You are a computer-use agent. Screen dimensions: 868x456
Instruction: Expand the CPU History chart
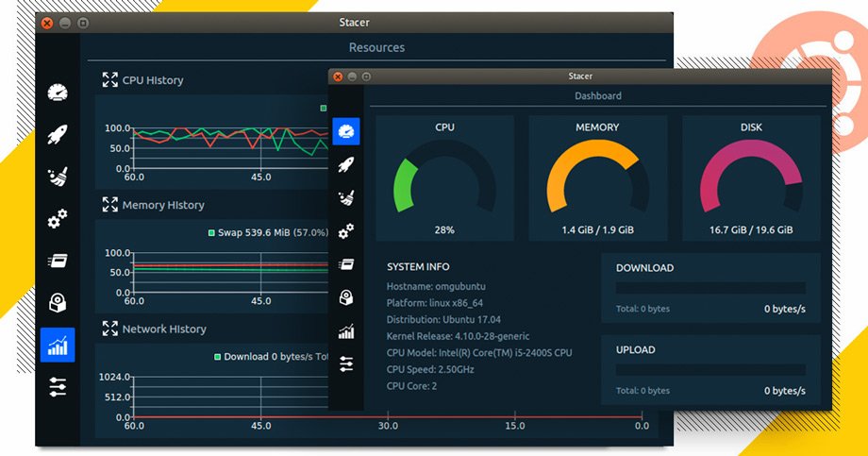click(109, 80)
